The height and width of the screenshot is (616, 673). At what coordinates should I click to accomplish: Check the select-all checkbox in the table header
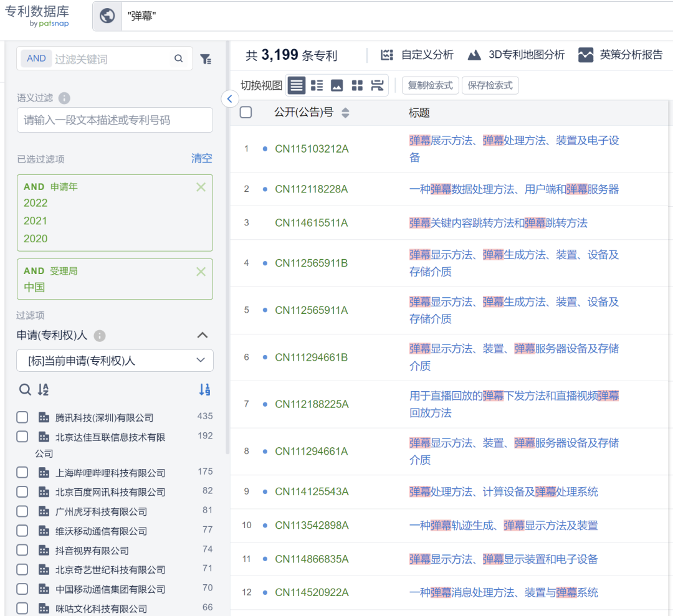(246, 112)
